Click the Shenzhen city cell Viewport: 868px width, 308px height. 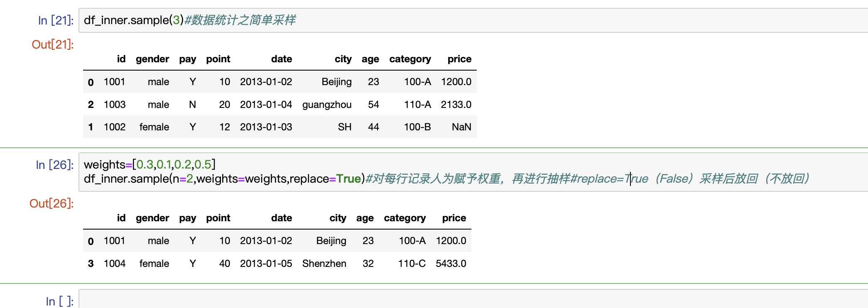(x=324, y=264)
